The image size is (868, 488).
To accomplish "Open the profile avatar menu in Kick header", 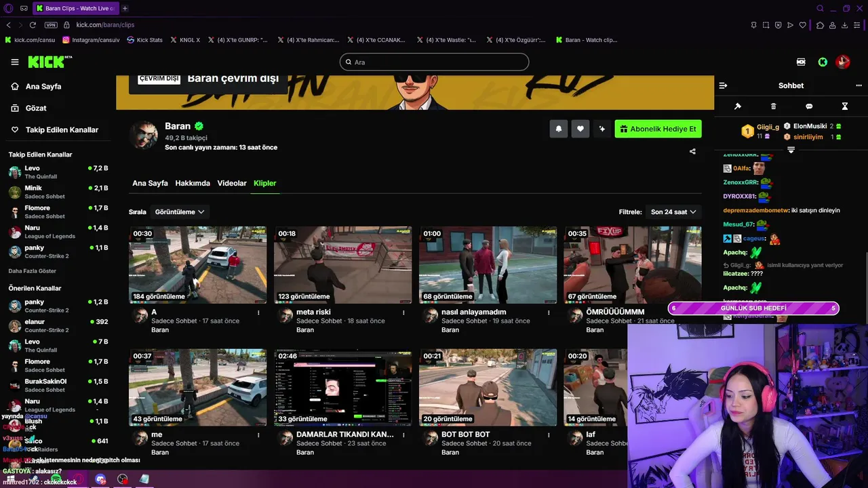I will pyautogui.click(x=843, y=62).
